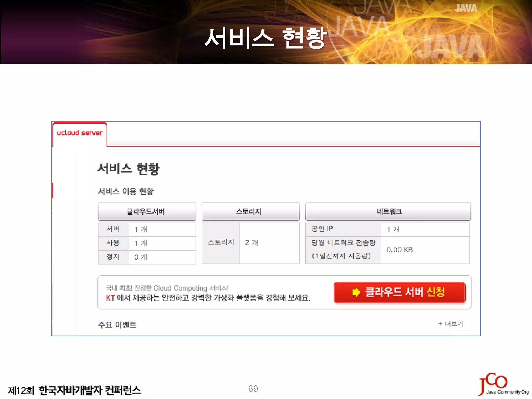Click the 서버 label cell
Image resolution: width=532 pixels, height=399 pixels.
pos(113,229)
